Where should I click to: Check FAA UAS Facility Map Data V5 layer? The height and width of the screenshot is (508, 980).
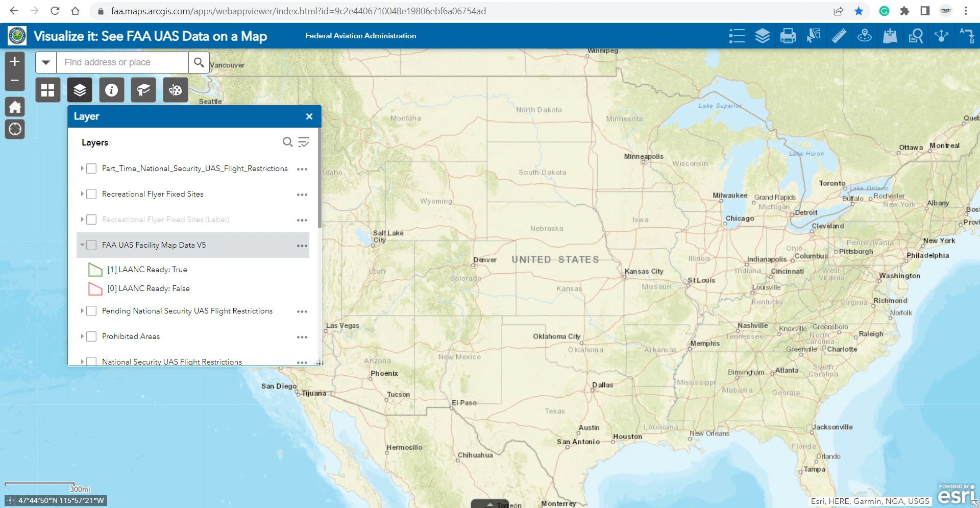coord(91,245)
